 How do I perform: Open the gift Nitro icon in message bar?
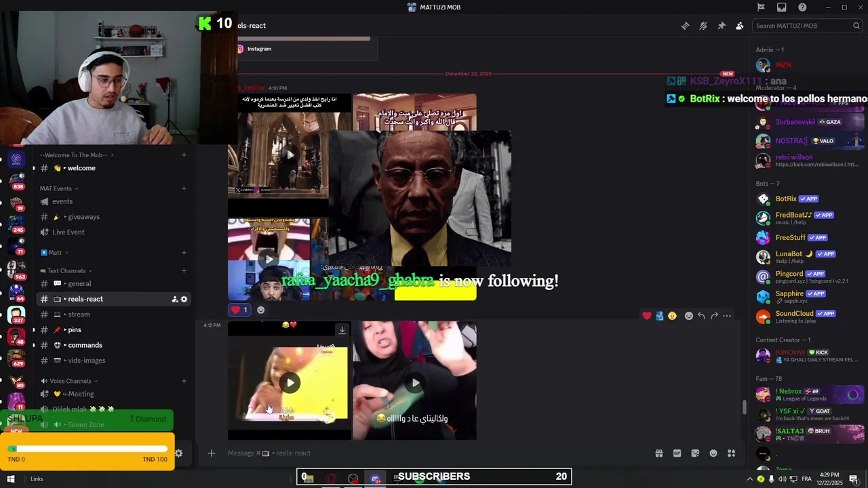pos(658,453)
